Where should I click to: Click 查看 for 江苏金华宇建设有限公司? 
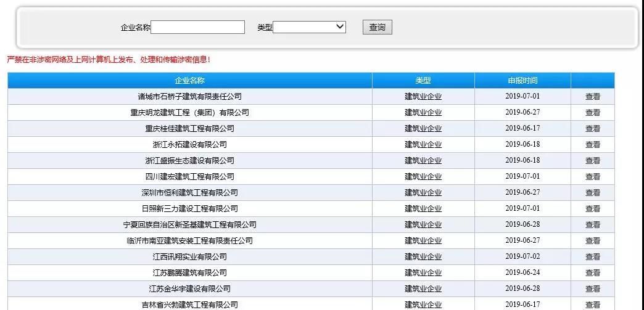[x=592, y=289]
